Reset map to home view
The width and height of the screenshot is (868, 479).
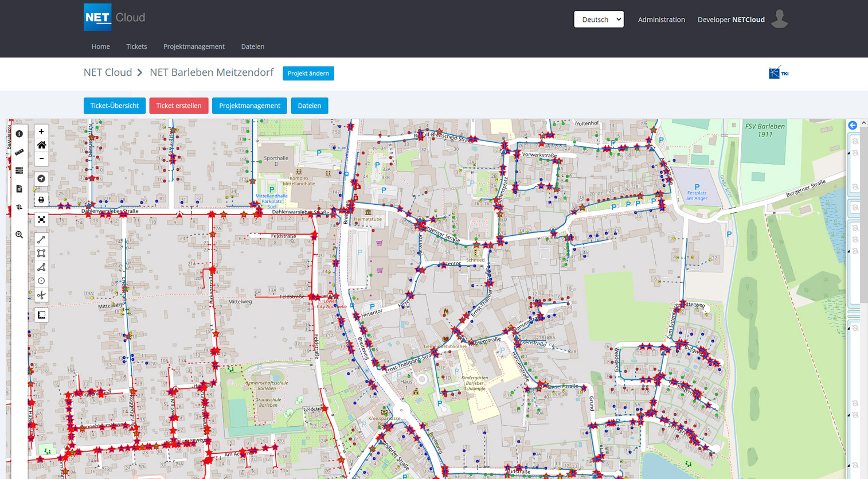click(41, 145)
